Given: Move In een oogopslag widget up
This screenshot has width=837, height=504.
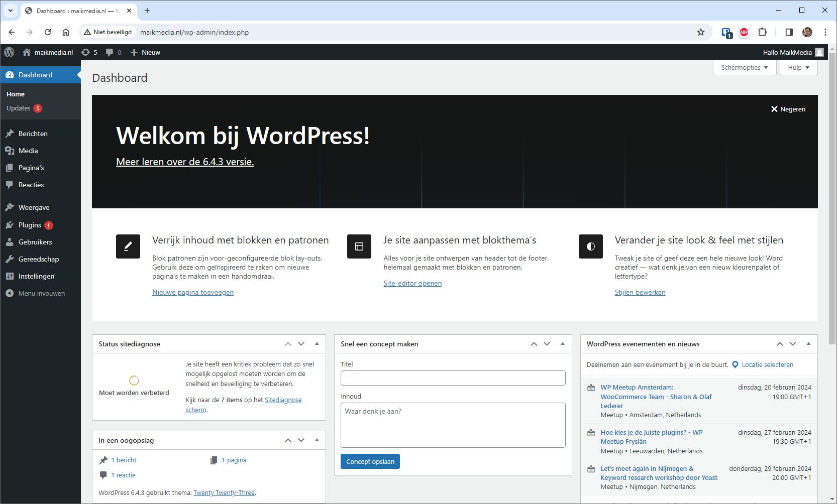Looking at the screenshot, I should [x=288, y=440].
